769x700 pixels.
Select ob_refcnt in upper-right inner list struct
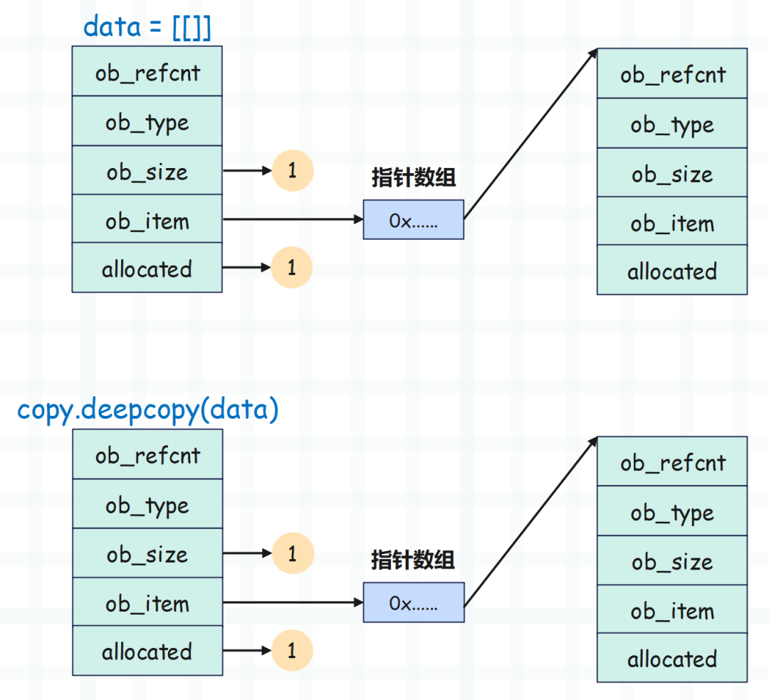click(672, 73)
